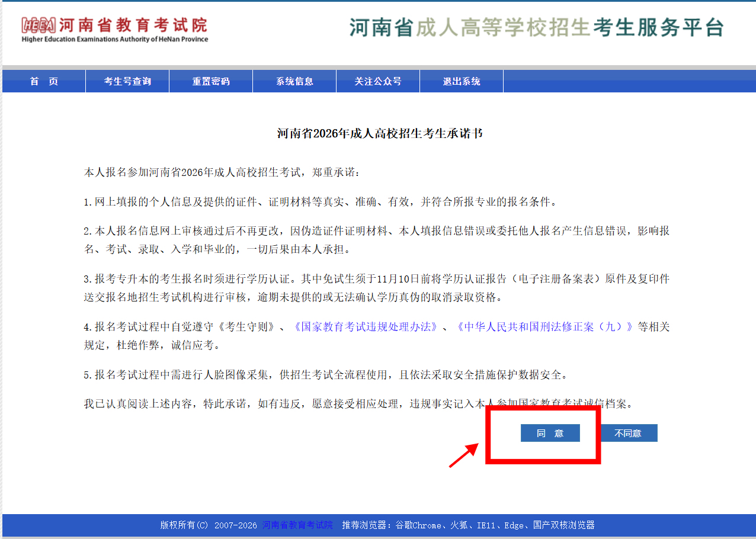Select 重置密码 in navigation bar

(x=211, y=81)
